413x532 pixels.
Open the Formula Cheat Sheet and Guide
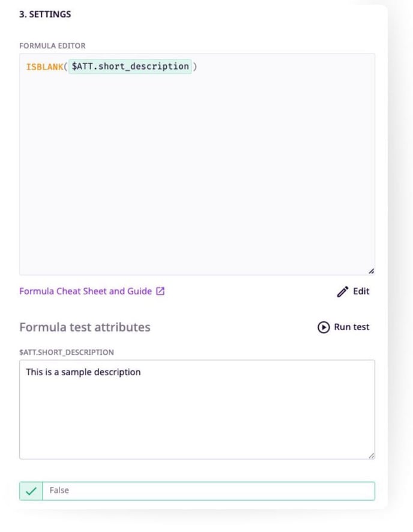tap(85, 291)
